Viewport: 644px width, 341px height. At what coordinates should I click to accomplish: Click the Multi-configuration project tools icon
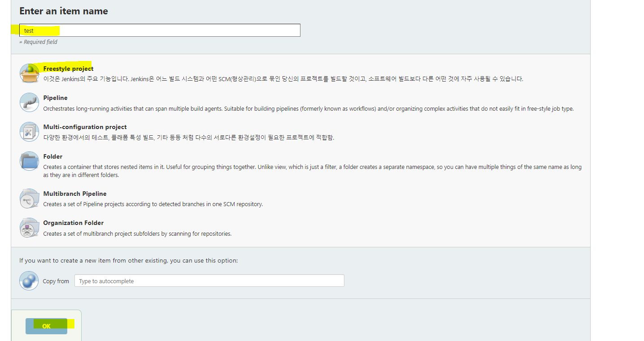click(x=29, y=132)
